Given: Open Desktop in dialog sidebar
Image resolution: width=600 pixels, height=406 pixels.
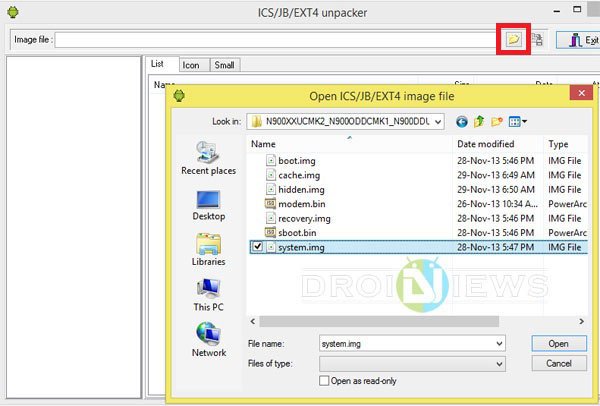Looking at the screenshot, I should 209,205.
